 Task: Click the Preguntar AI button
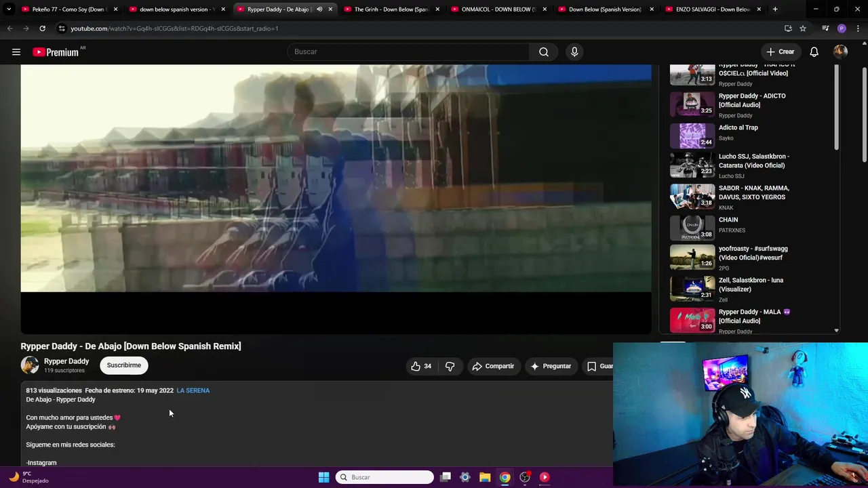[551, 366]
